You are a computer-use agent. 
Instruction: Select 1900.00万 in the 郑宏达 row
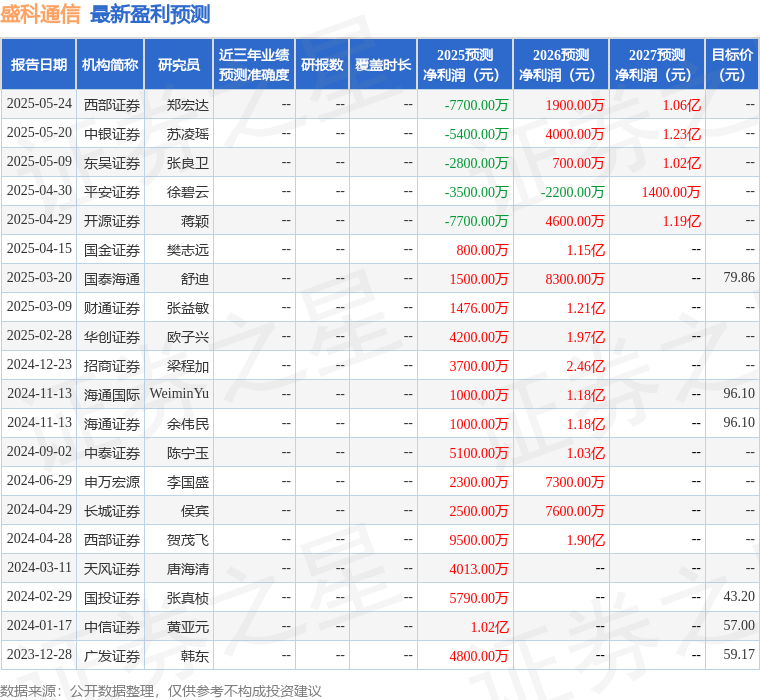[574, 105]
